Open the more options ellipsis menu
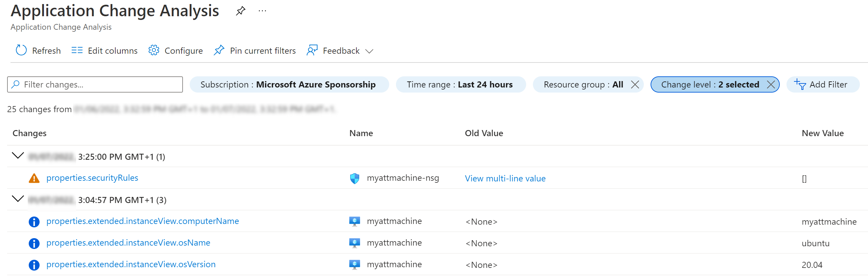868x277 pixels. pos(262,11)
